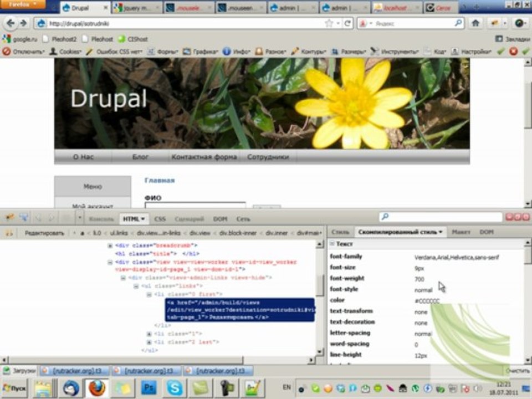Image resolution: width=532 pixels, height=399 pixels.
Task: Activate Firebug element inspector icon
Action: point(24,217)
